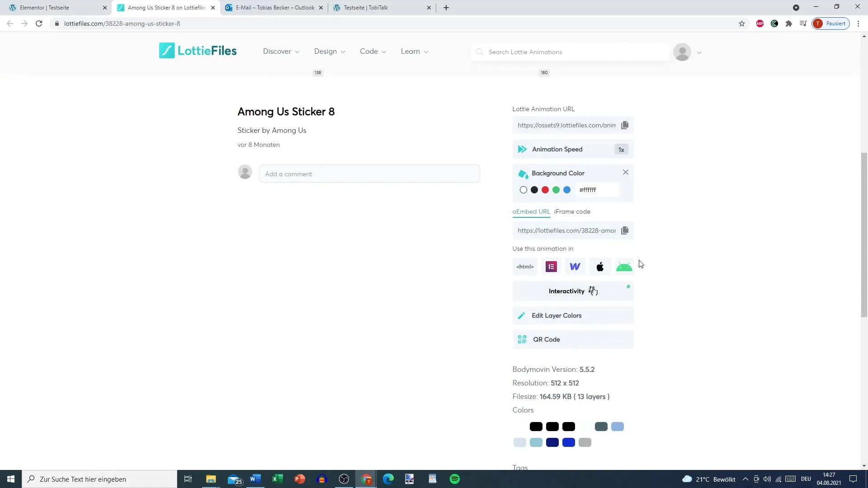Open the Interactivity option
This screenshot has width=868, height=488.
pos(573,291)
